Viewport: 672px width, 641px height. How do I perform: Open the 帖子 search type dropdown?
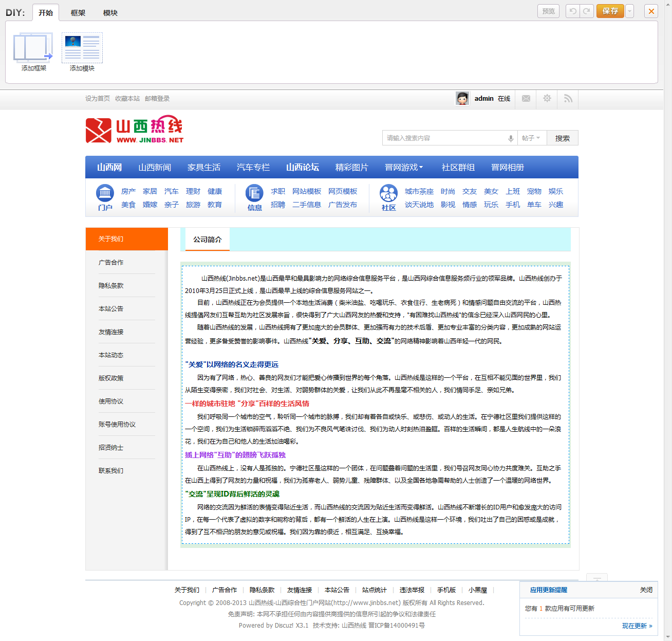tap(532, 138)
